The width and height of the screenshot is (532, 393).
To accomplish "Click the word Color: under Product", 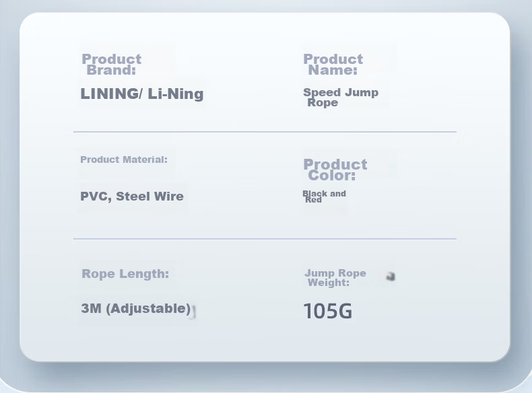I will [x=332, y=176].
